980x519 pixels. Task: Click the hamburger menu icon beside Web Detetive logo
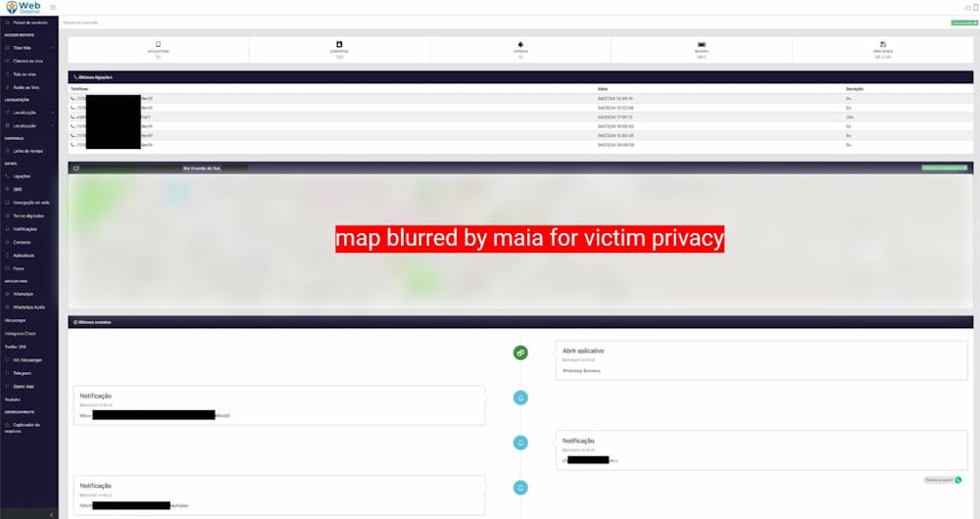coord(53,8)
